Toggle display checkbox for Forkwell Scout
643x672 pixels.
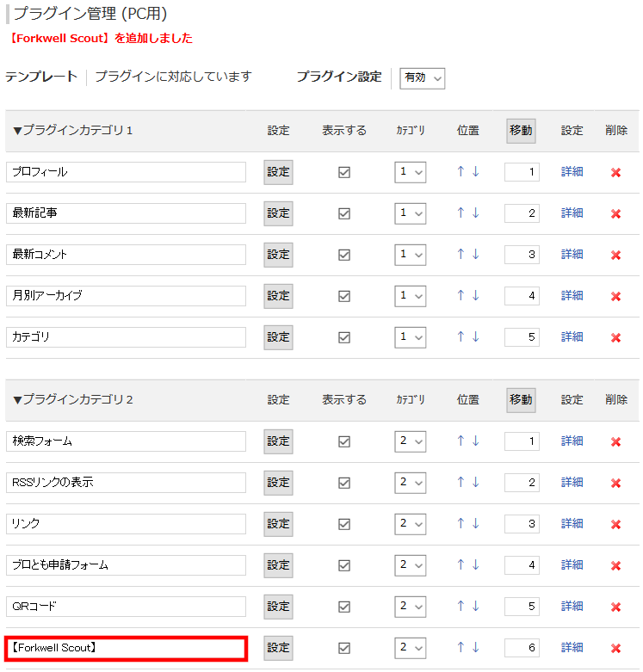344,648
